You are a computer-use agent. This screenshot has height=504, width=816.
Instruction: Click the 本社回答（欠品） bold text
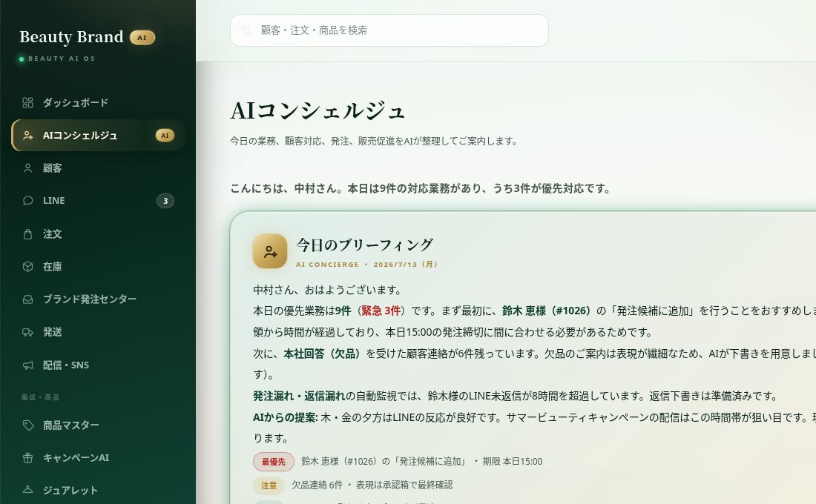[322, 354]
